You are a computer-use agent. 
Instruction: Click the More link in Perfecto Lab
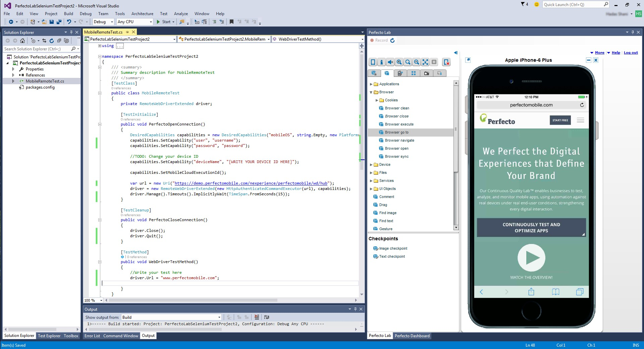[x=599, y=53]
